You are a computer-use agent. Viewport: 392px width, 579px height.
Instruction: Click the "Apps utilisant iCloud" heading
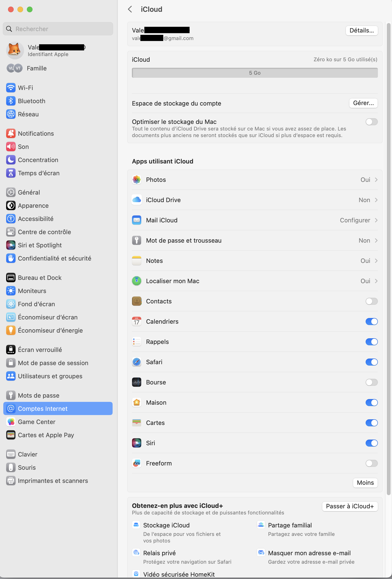pos(163,161)
